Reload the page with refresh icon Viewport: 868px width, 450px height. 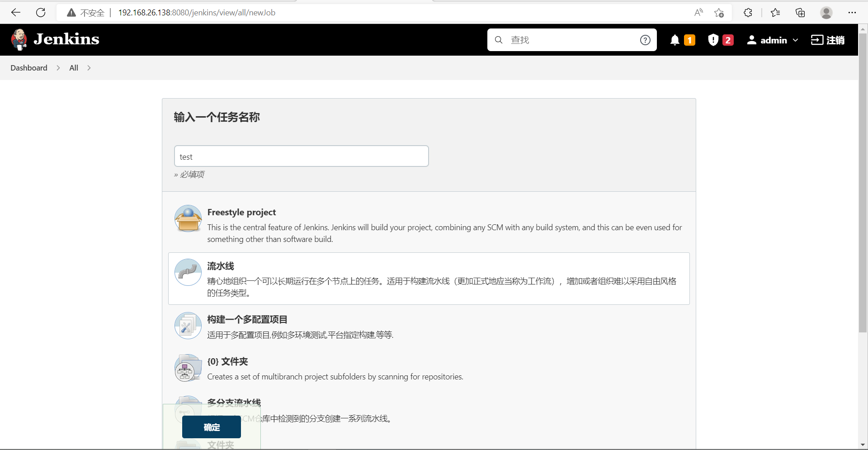[x=41, y=13]
